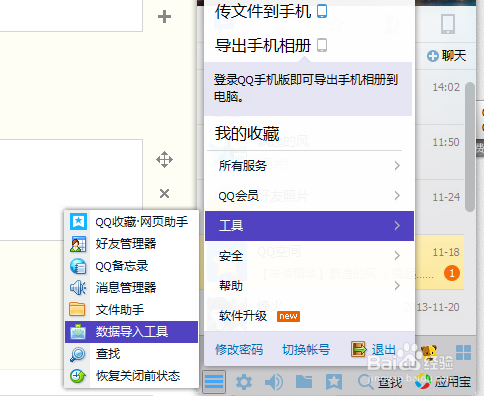Click the 查找 magnifier icon in submenu

coord(78,354)
